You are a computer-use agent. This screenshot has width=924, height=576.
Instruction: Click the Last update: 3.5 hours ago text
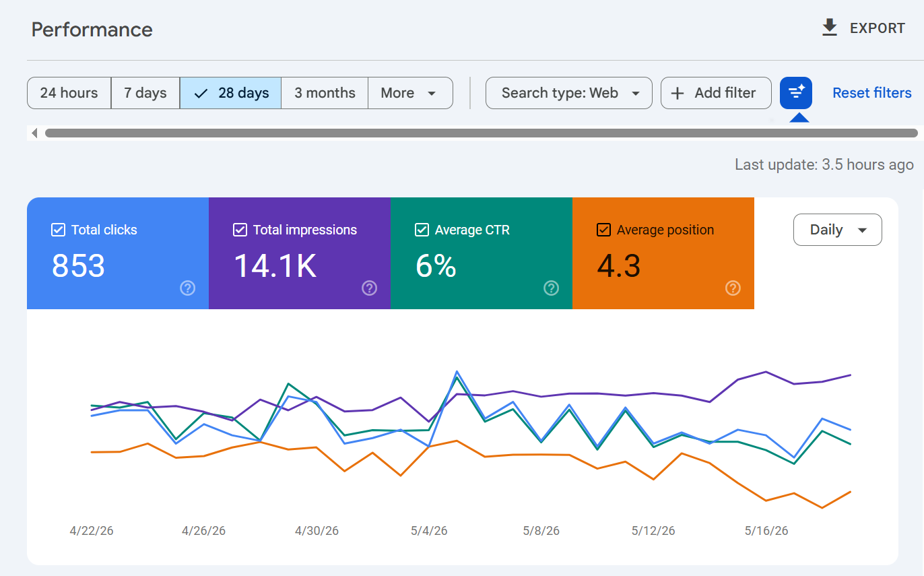click(824, 164)
